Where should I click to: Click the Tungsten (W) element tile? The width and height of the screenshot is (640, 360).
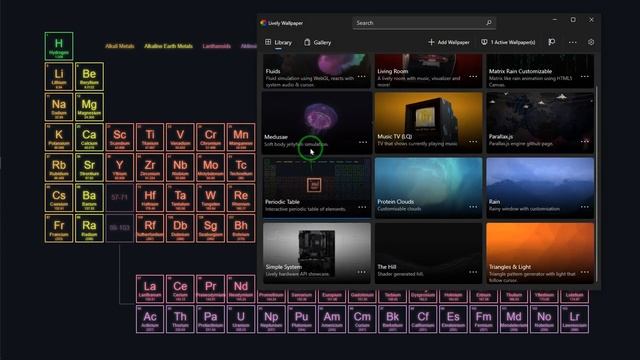pyautogui.click(x=210, y=198)
